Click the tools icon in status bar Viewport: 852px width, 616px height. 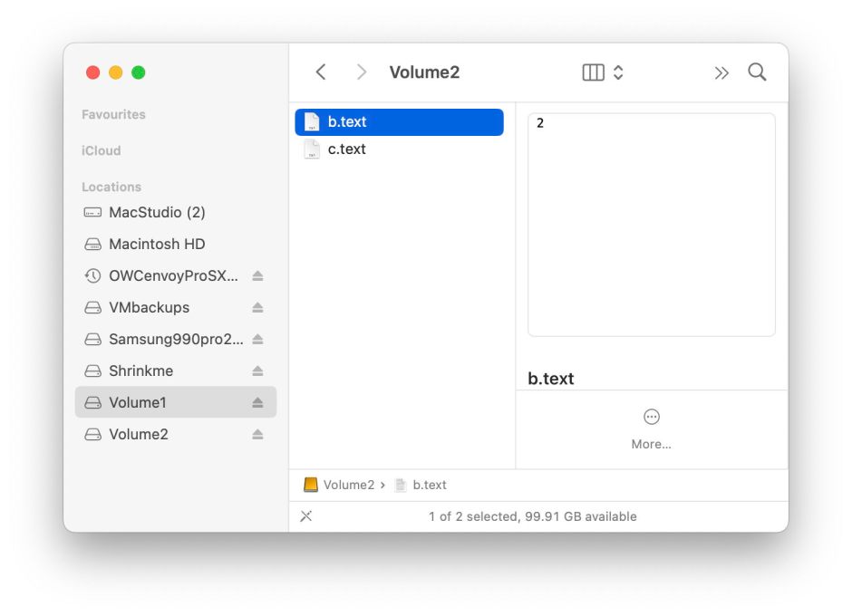(306, 516)
